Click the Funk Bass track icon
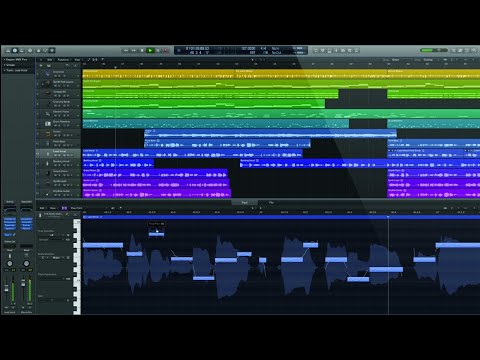This screenshot has width=480, height=360. pyautogui.click(x=48, y=143)
